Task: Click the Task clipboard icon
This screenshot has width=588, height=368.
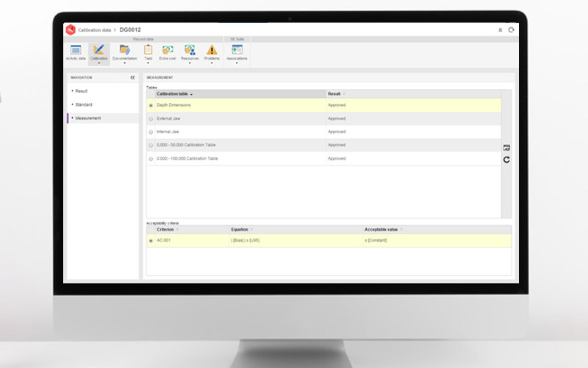Action: pos(148,50)
